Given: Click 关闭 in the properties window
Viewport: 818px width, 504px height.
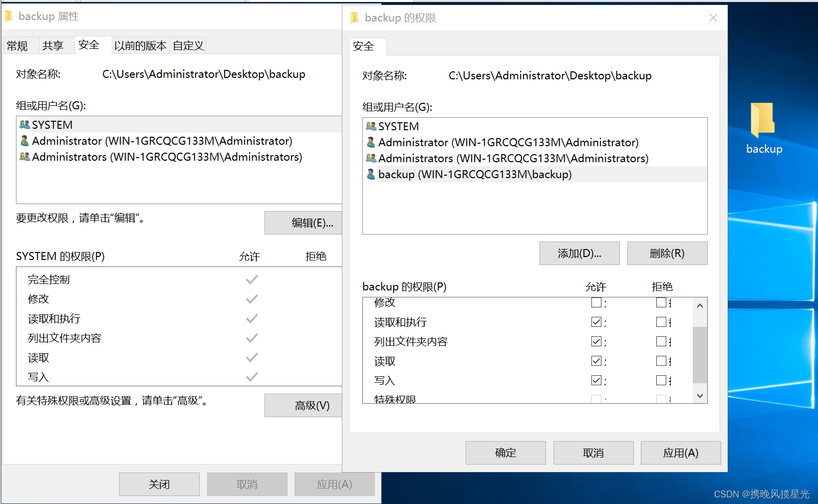Looking at the screenshot, I should pyautogui.click(x=159, y=484).
